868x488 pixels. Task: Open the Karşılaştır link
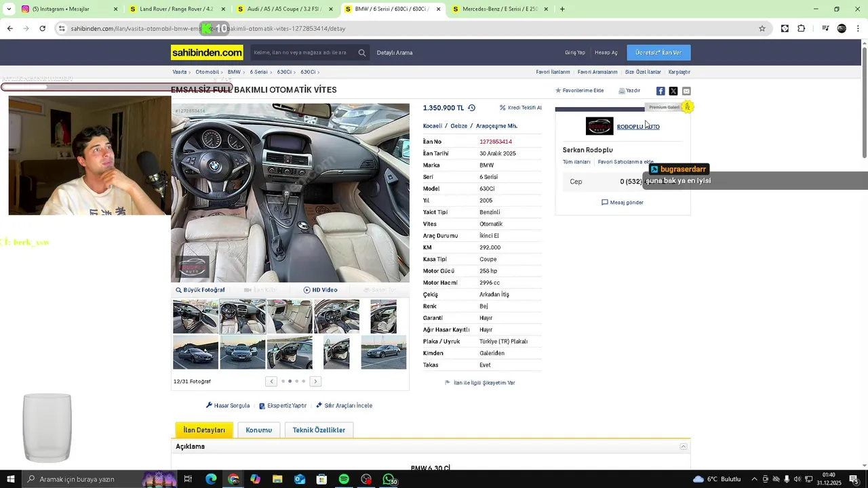click(679, 72)
